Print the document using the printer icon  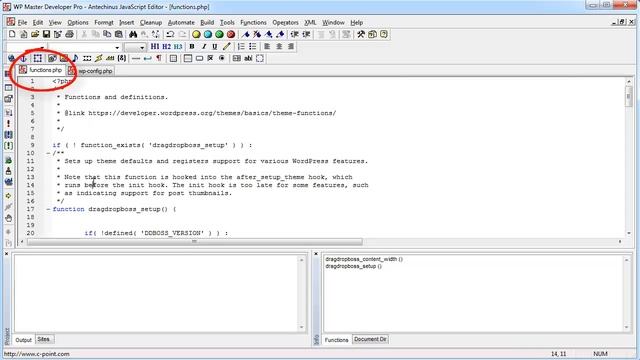click(x=69, y=34)
